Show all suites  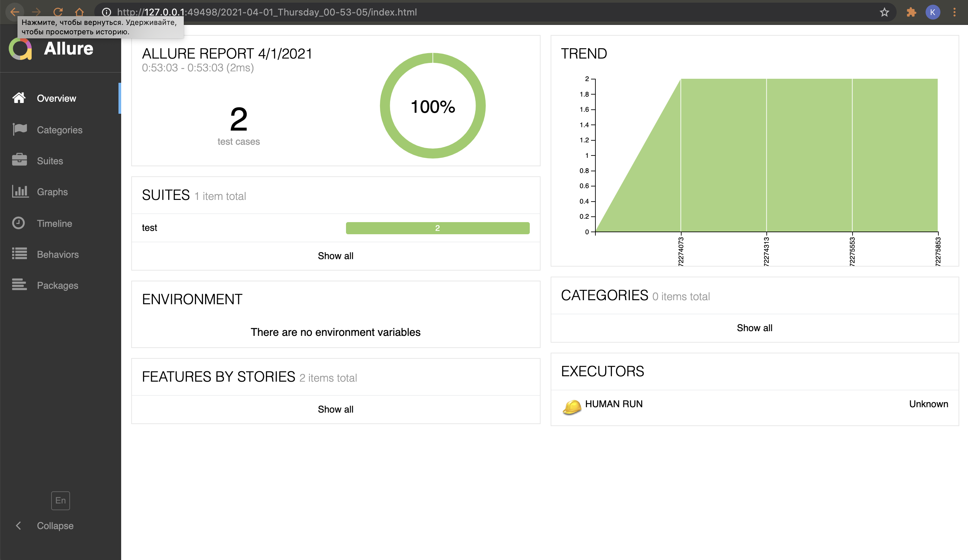click(x=335, y=256)
